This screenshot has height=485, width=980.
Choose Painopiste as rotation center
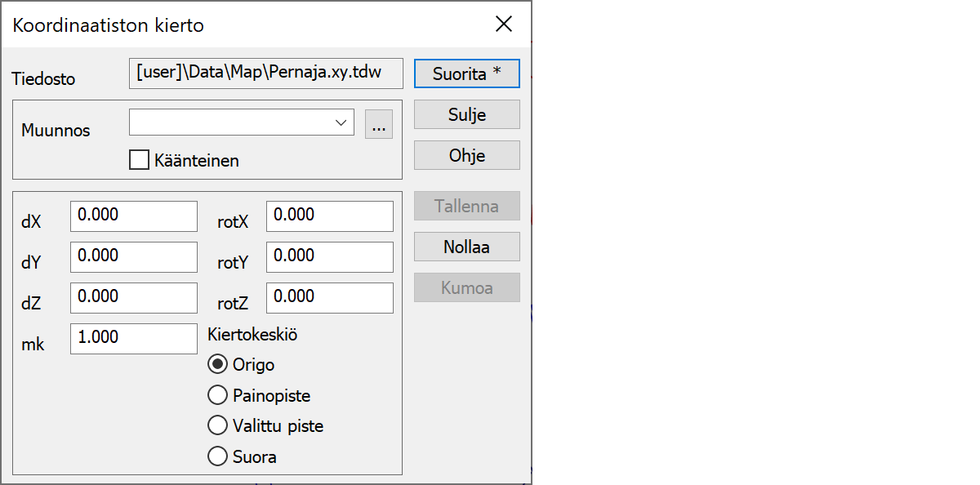218,395
